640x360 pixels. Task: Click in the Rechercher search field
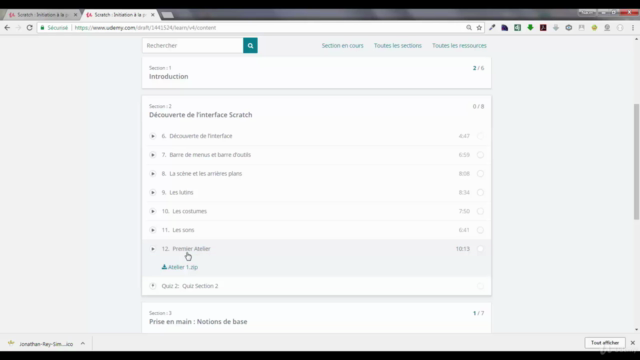point(193,45)
